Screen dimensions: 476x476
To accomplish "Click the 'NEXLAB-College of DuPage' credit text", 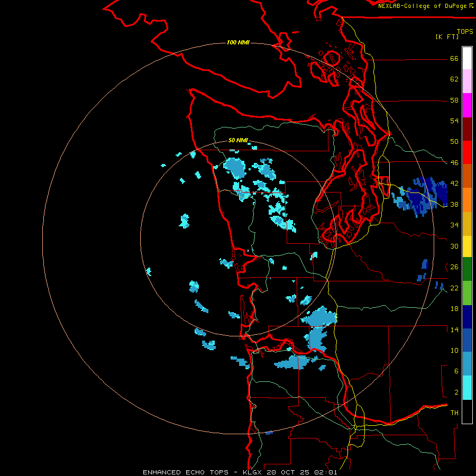I will pos(422,6).
